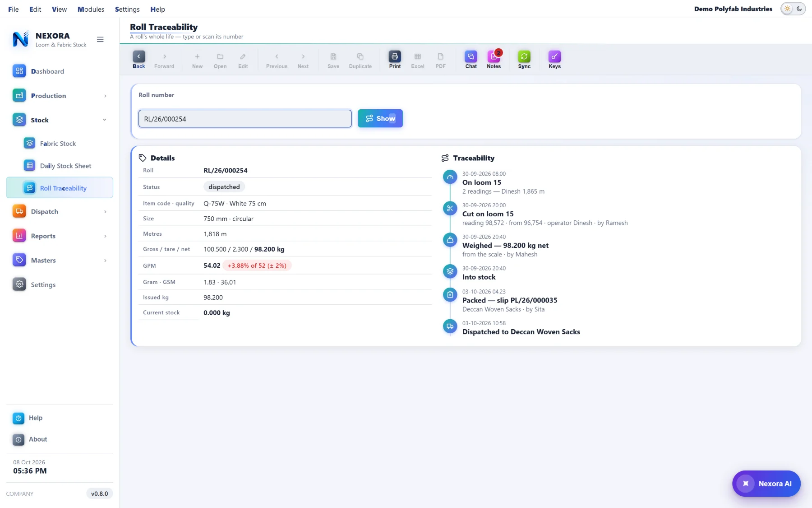Open Fabric Stock in sidebar
Screen dimensions: 812x508
[60, 144]
